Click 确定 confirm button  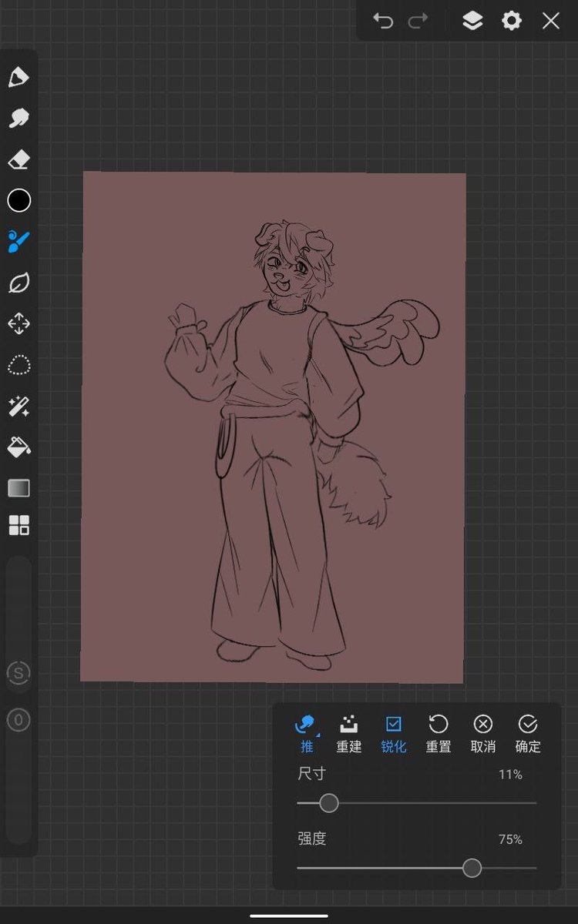click(528, 734)
